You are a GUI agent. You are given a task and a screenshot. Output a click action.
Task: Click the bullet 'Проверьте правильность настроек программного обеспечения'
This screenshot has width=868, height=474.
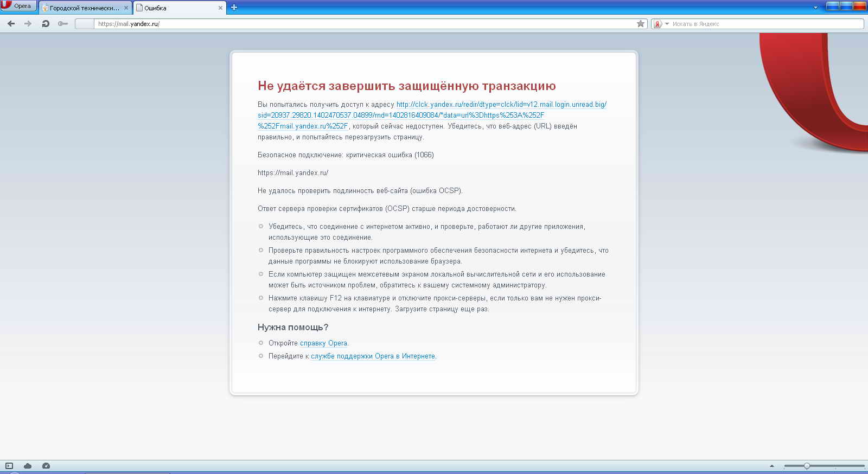pyautogui.click(x=438, y=256)
